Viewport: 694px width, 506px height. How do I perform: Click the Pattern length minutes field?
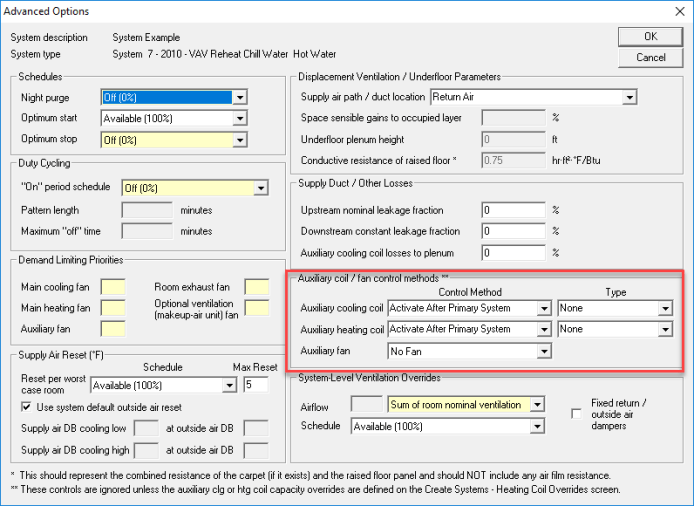coord(147,210)
